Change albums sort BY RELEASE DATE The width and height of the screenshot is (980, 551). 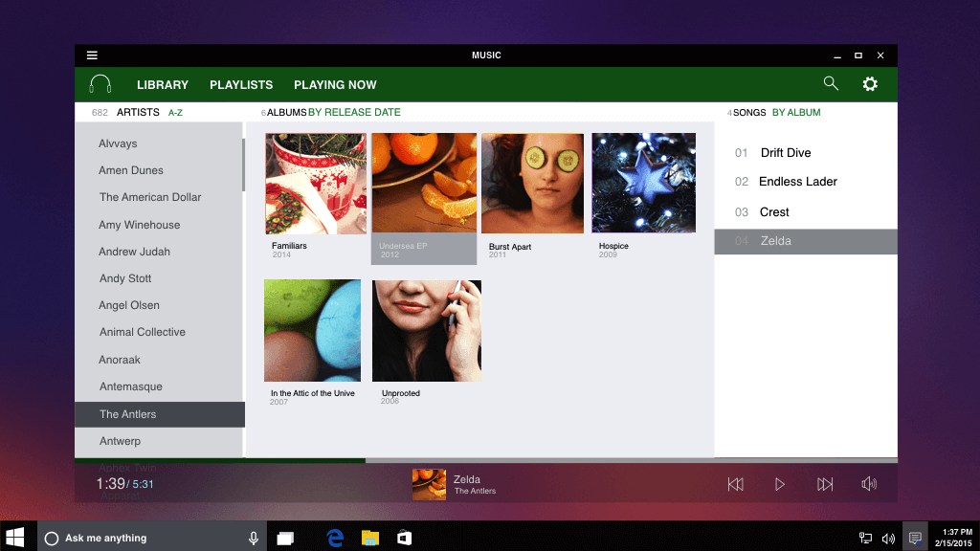(354, 113)
